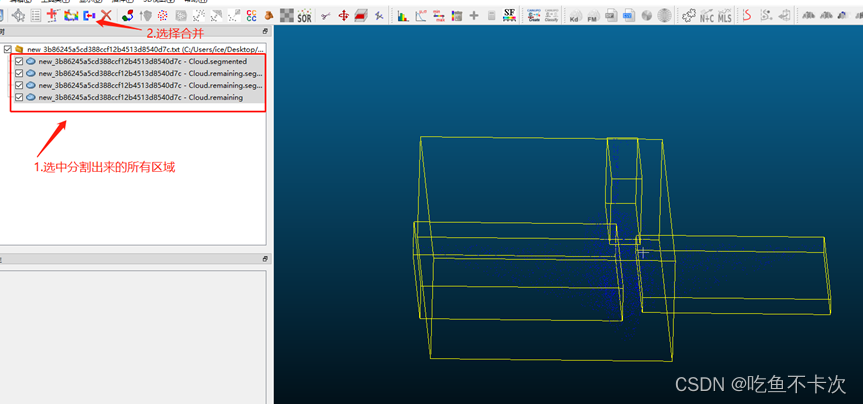Viewport: 863px width, 404px height.
Task: Click the min/max scalar filter icon
Action: 439,16
